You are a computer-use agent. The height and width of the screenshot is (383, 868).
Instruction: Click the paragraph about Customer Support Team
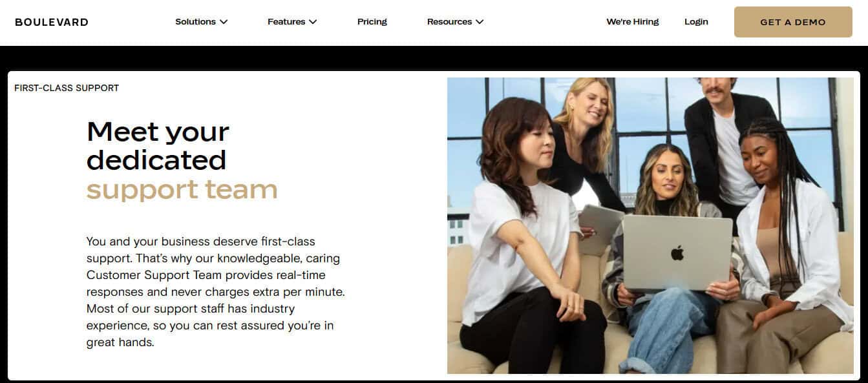pyautogui.click(x=216, y=292)
